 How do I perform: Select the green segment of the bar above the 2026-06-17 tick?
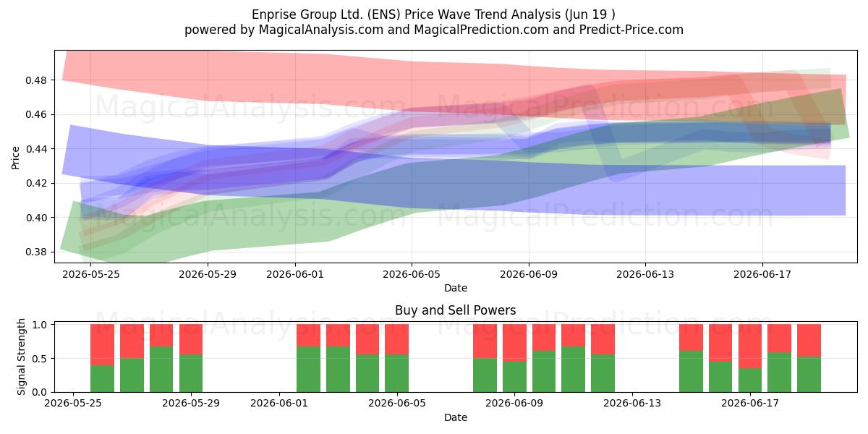click(x=751, y=380)
